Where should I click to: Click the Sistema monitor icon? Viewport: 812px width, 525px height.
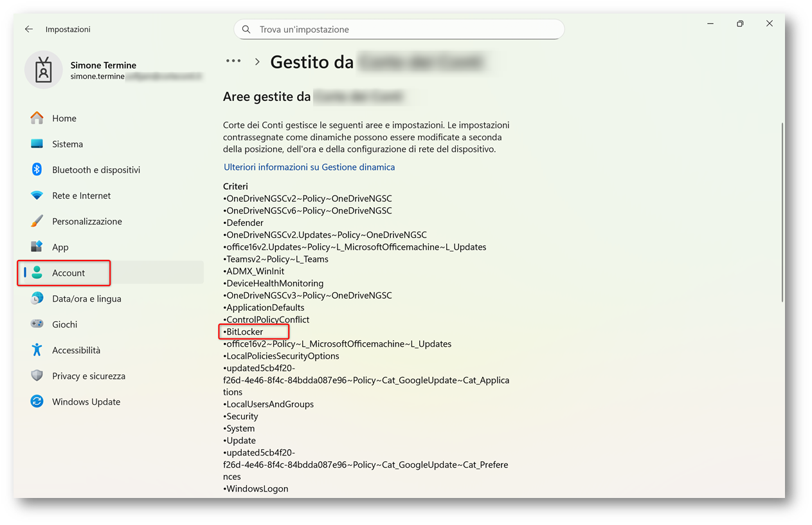tap(37, 144)
